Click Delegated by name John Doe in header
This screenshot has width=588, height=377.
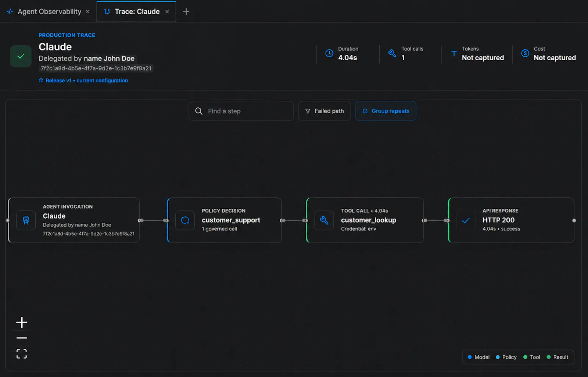87,58
